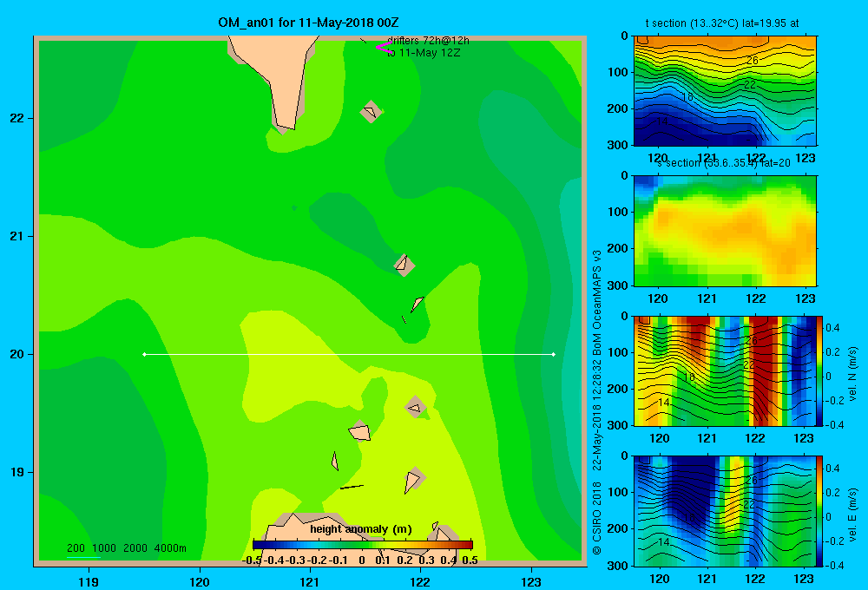This screenshot has height=590, width=868.
Task: Click the small island east of Taiwan near 22°N
Action: click(x=371, y=112)
